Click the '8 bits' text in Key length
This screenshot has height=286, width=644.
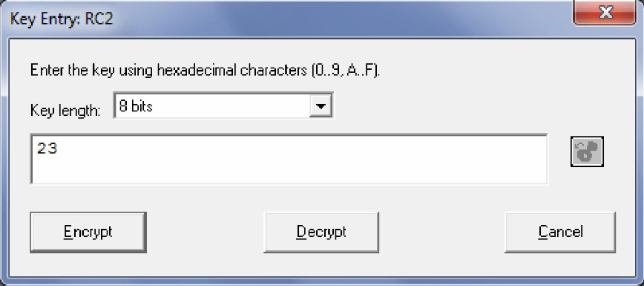tap(136, 106)
